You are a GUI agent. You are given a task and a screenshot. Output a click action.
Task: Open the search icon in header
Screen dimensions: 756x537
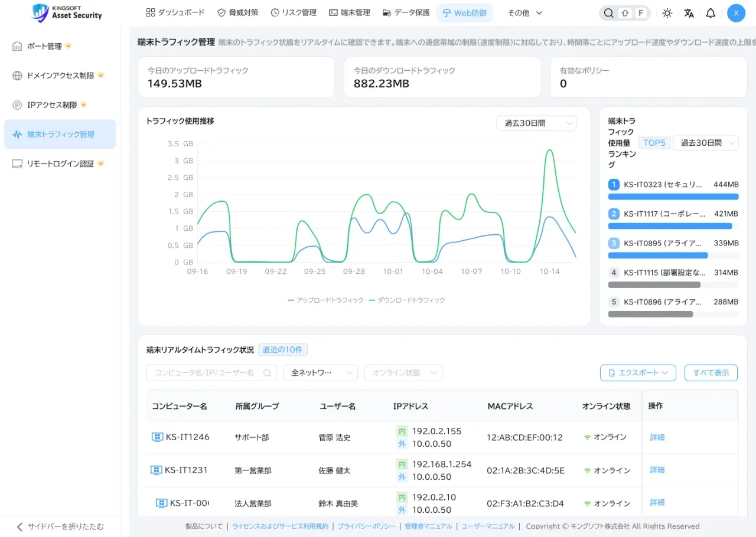click(x=608, y=13)
